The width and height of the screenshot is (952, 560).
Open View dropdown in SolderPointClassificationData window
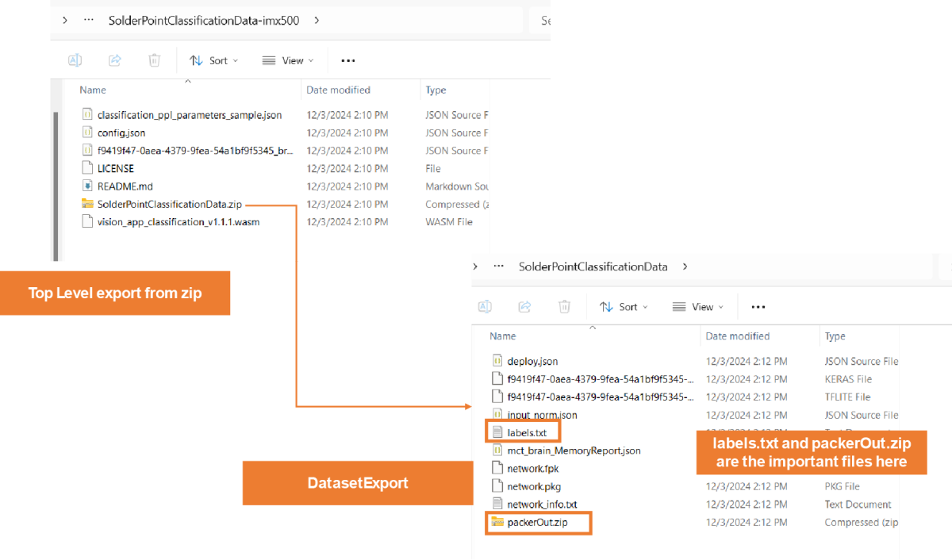(x=697, y=307)
